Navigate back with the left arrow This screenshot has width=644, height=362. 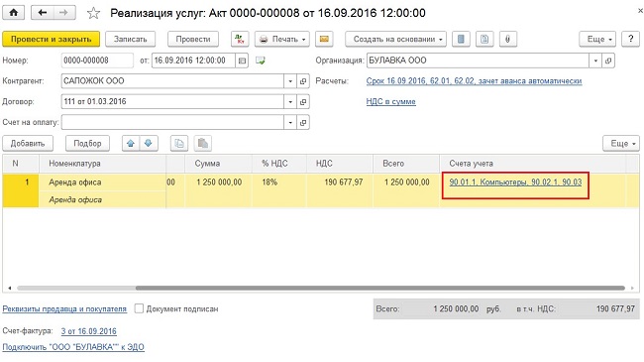click(x=42, y=12)
